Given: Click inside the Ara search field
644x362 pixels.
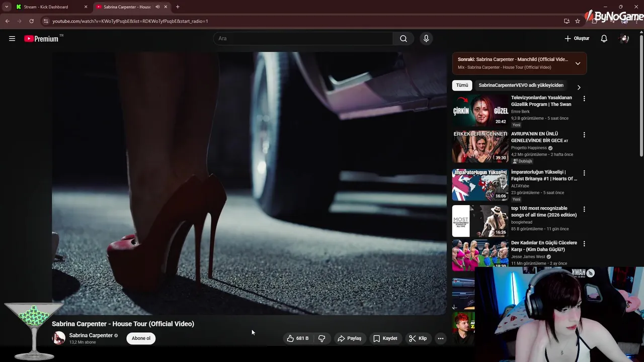Looking at the screenshot, I should click(x=303, y=39).
